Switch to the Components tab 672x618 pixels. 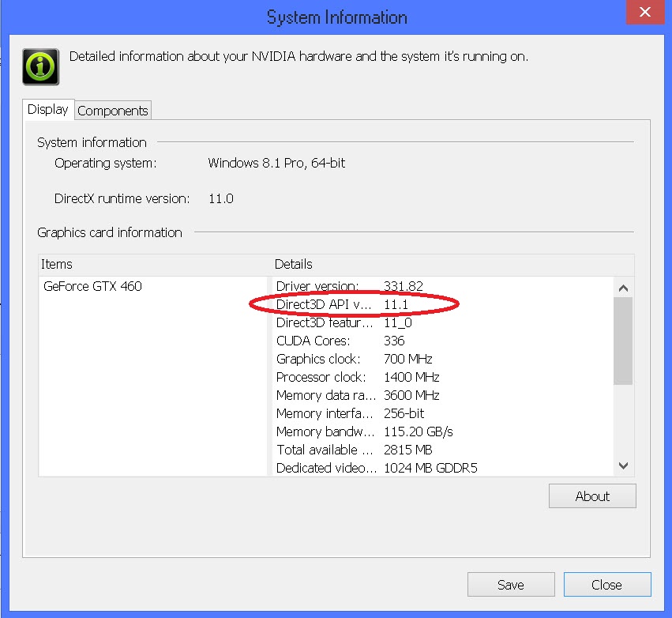pos(113,111)
